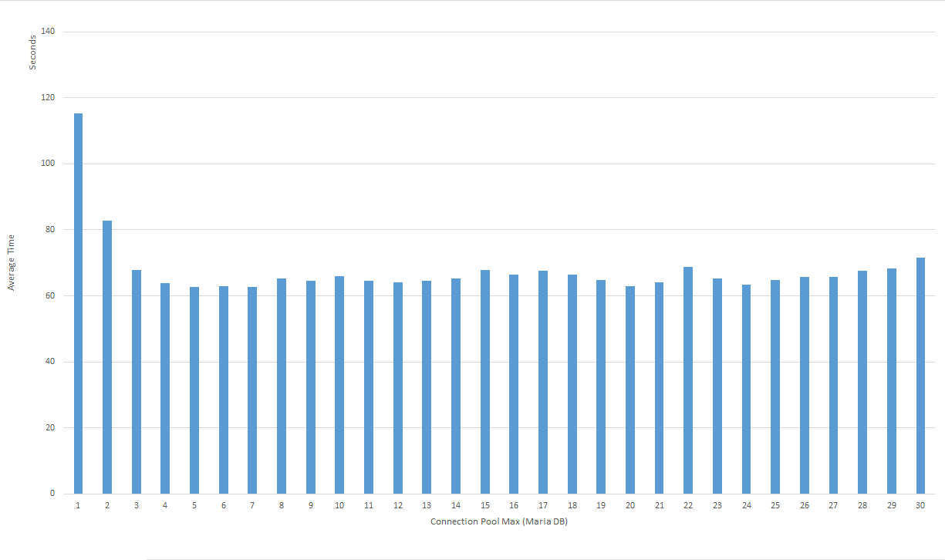The image size is (945, 560).
Task: Select the x-axis label 12
Action: (x=398, y=505)
